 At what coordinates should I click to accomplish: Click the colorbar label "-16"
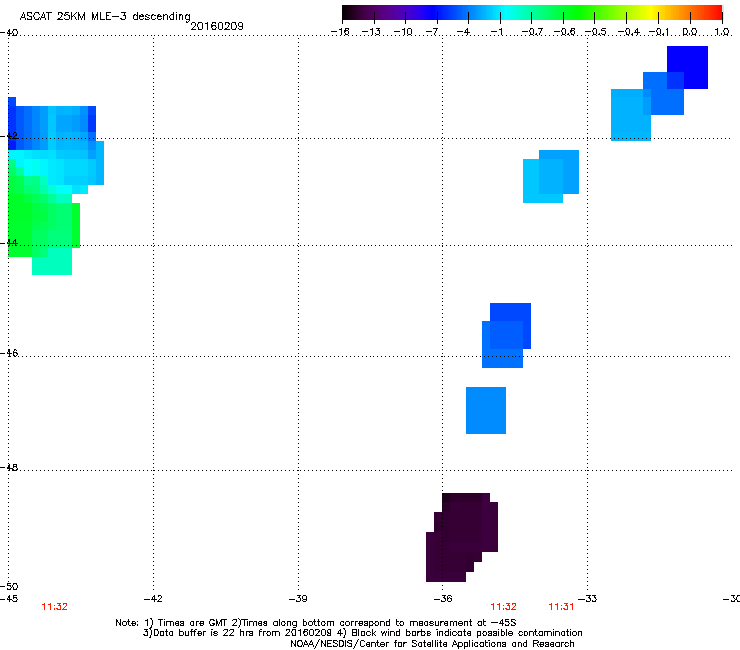[x=340, y=32]
